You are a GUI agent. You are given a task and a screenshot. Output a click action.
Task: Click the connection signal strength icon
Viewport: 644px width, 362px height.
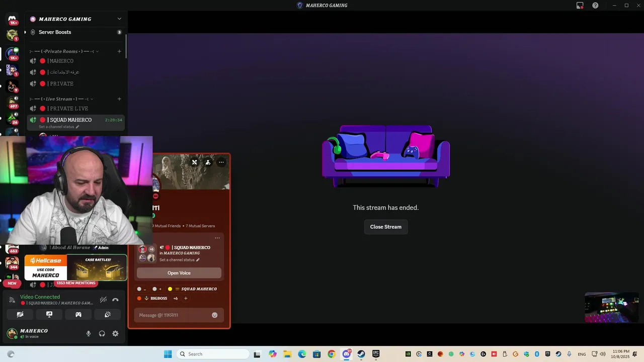12,300
